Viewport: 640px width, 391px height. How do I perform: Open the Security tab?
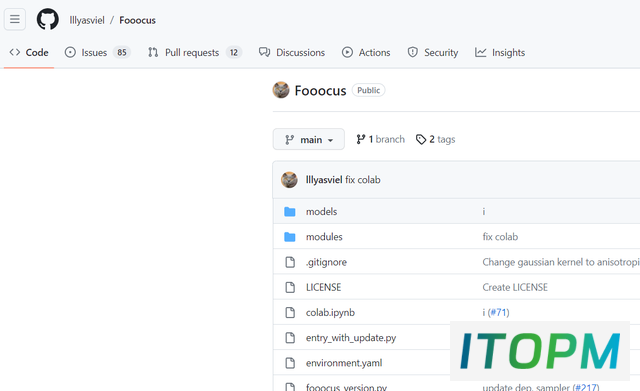(433, 52)
